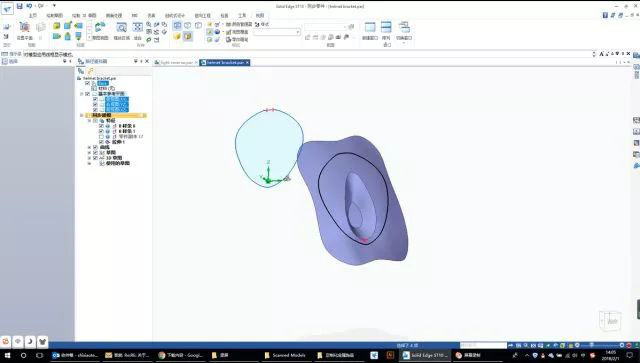Screen dimensions: 640x363
Task: Collapse the highlighted synchronous modeling node
Action: pos(82,116)
